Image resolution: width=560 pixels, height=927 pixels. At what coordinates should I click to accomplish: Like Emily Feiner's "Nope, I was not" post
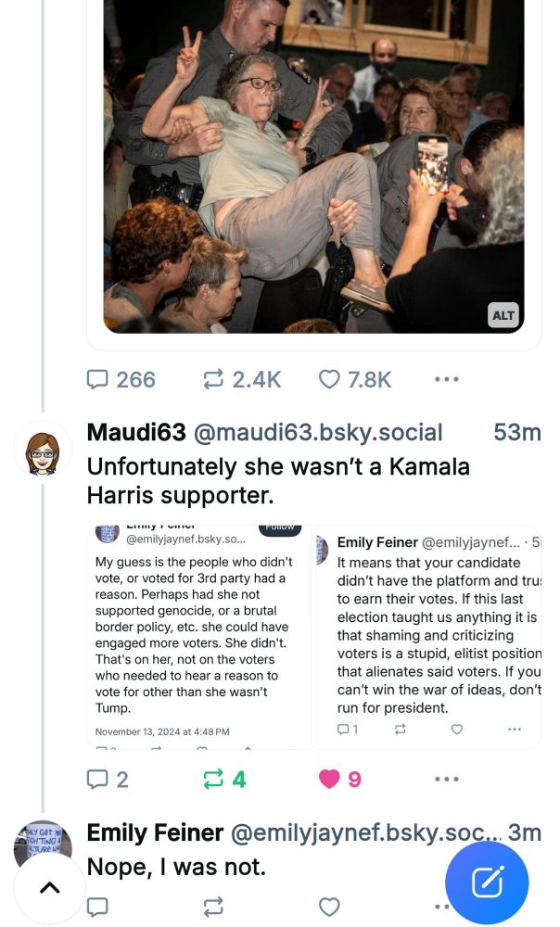point(329,907)
